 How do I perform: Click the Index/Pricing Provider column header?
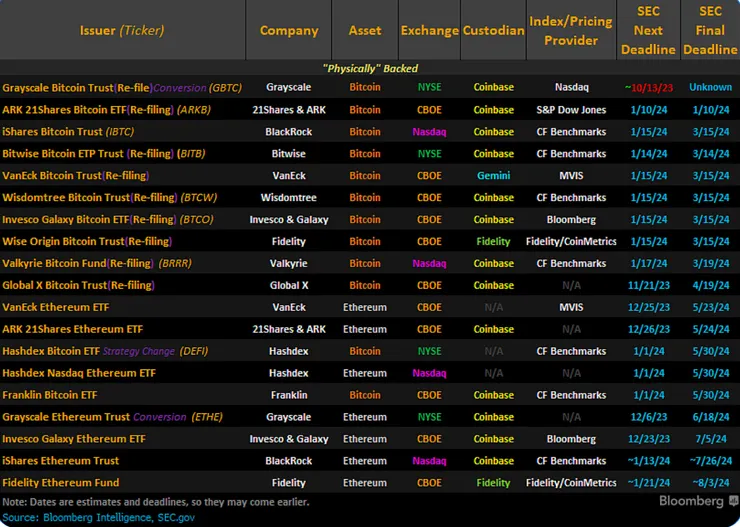571,31
